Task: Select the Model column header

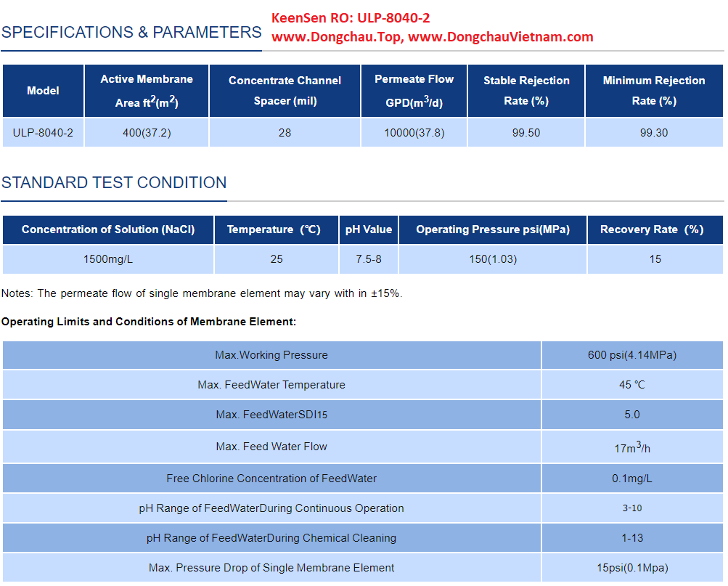Action: (x=43, y=91)
